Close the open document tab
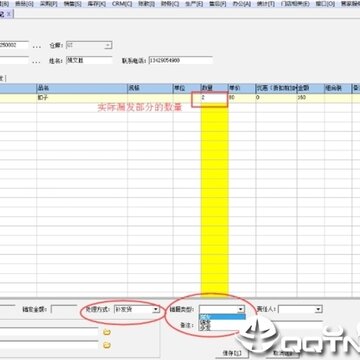 9,14
